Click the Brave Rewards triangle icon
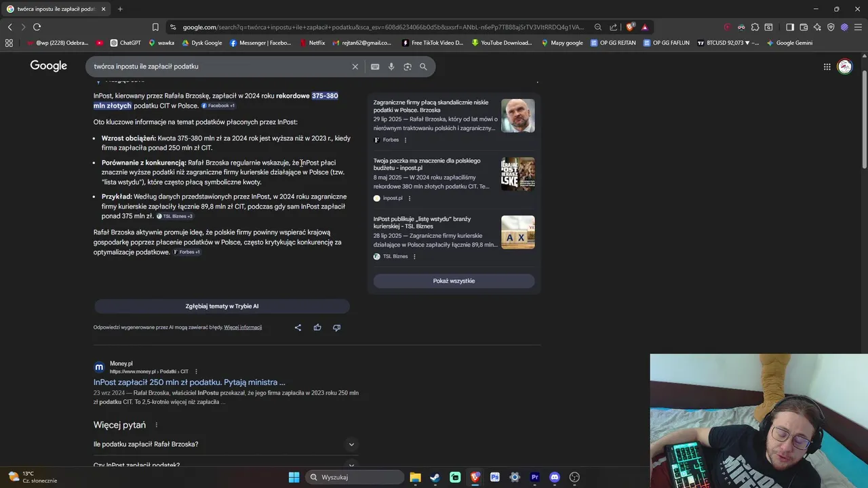This screenshot has width=868, height=488. [x=645, y=27]
